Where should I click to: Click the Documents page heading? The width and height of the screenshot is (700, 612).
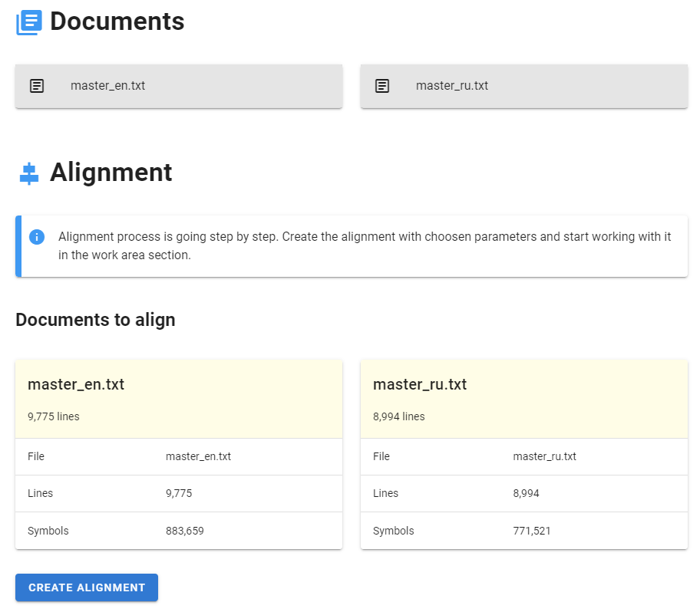click(117, 21)
